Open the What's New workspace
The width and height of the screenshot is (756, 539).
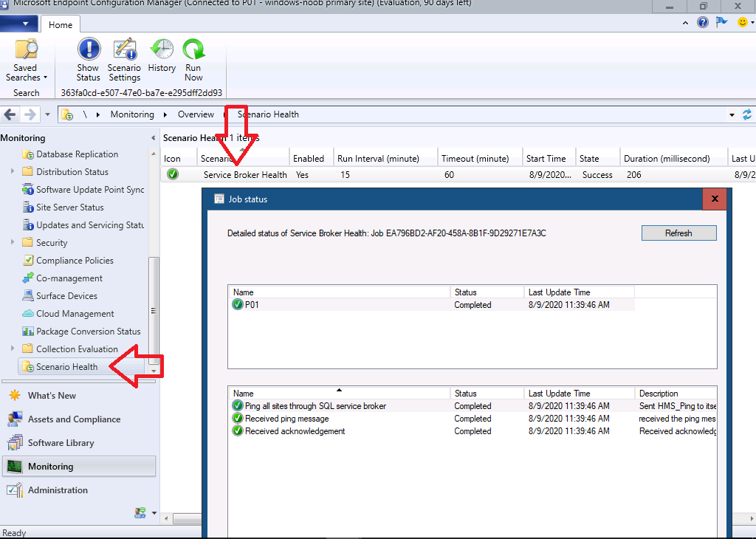click(79, 396)
